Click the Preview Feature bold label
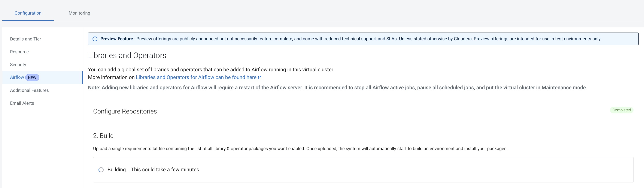This screenshot has height=188, width=644. click(x=116, y=39)
